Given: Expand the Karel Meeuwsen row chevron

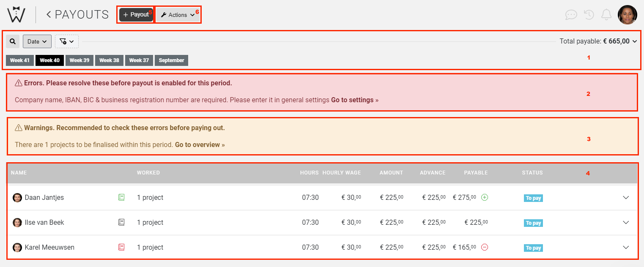Looking at the screenshot, I should pyautogui.click(x=626, y=247).
